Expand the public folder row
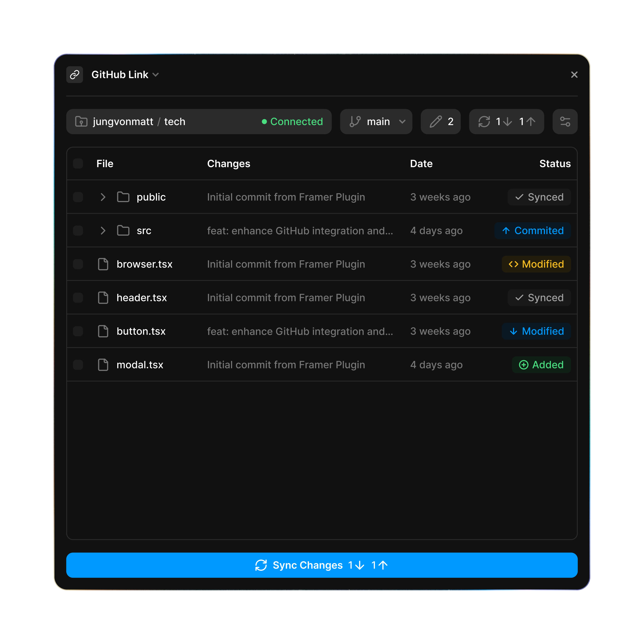The height and width of the screenshot is (644, 644). click(103, 197)
